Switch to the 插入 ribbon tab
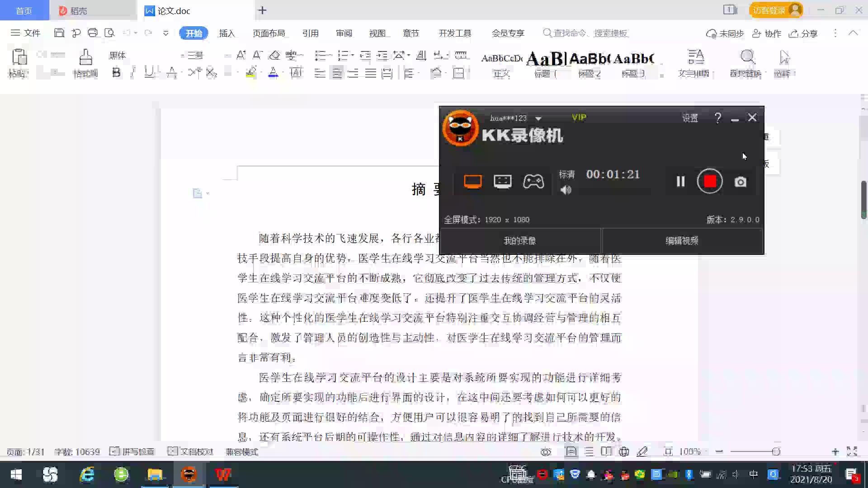Screen dimensions: 868x488 click(x=226, y=33)
